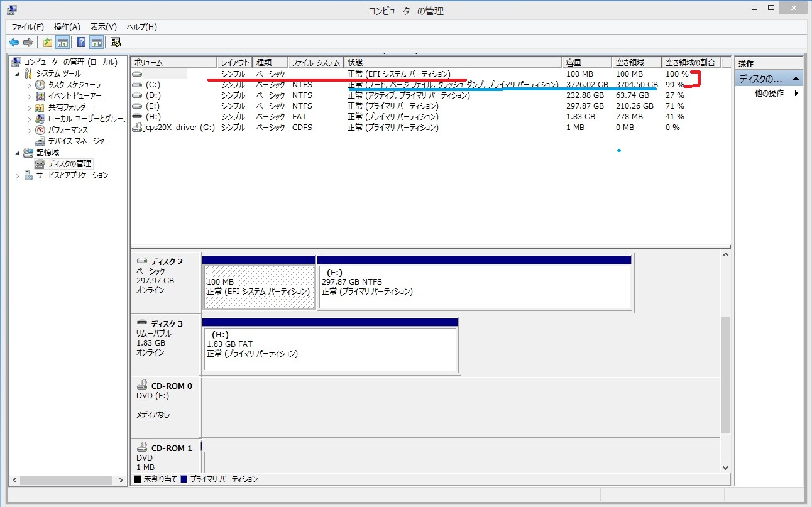Select the CD-ROM 0 DVD (F:) label
The image size is (812, 507).
pos(166,407)
